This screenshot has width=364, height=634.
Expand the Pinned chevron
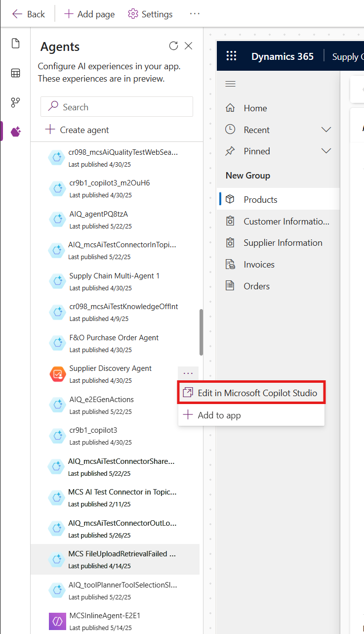point(326,151)
